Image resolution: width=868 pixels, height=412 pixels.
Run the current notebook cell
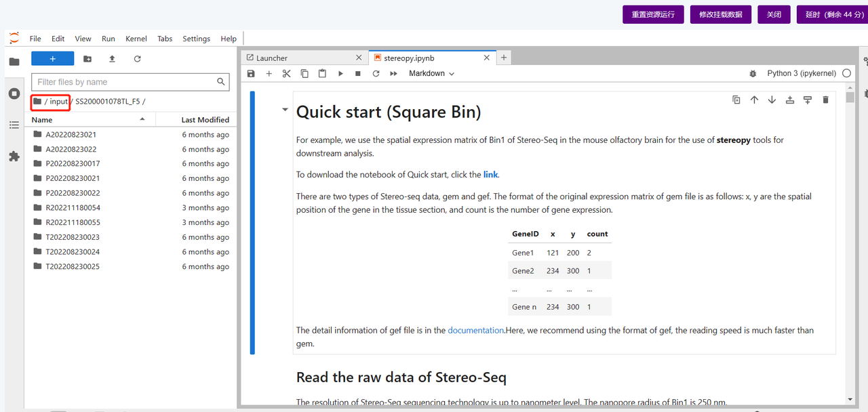pyautogui.click(x=340, y=73)
